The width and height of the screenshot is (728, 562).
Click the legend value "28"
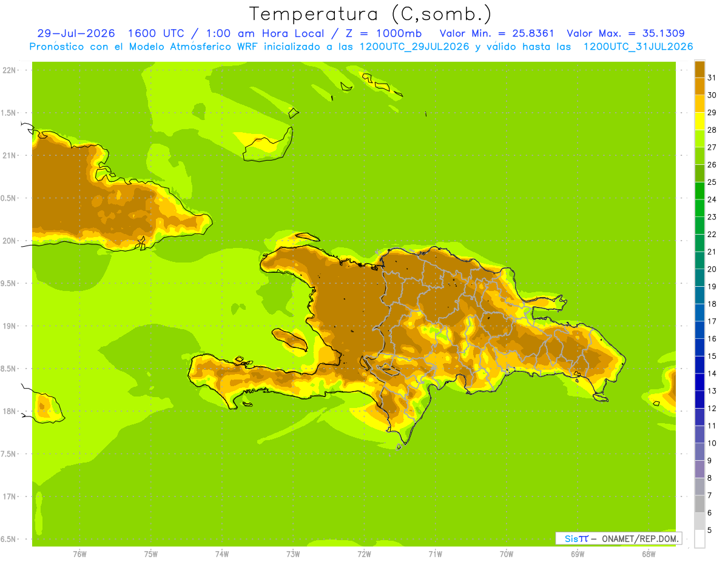[x=712, y=130]
